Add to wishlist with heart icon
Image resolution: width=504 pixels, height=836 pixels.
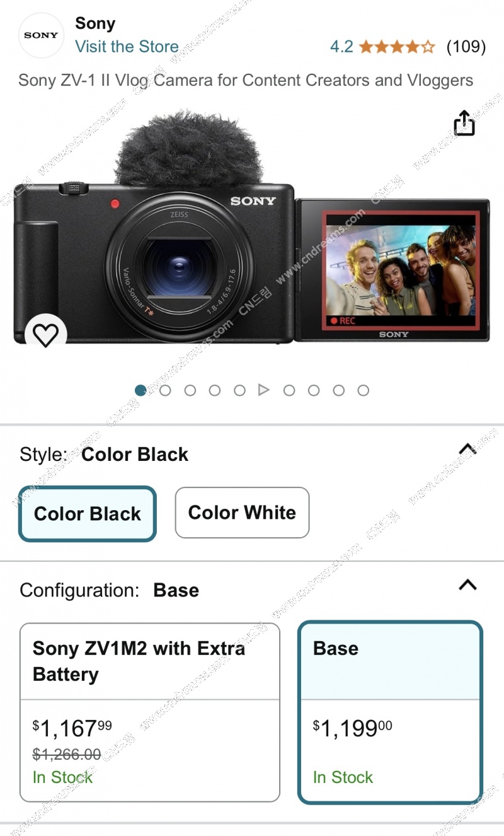point(45,335)
